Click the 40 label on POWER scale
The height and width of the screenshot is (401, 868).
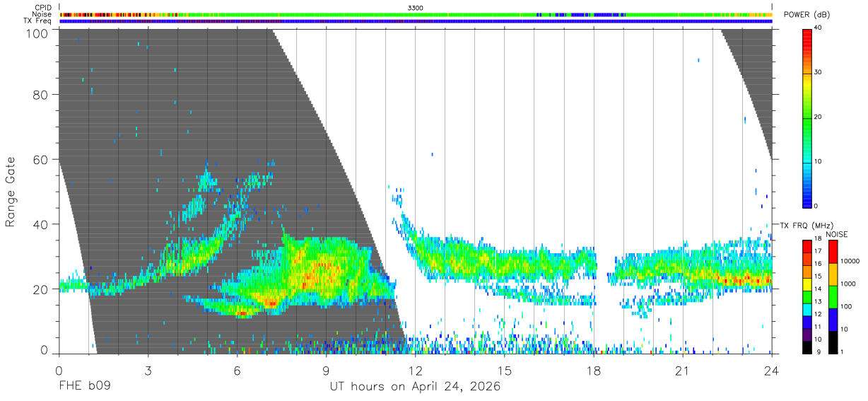(819, 28)
